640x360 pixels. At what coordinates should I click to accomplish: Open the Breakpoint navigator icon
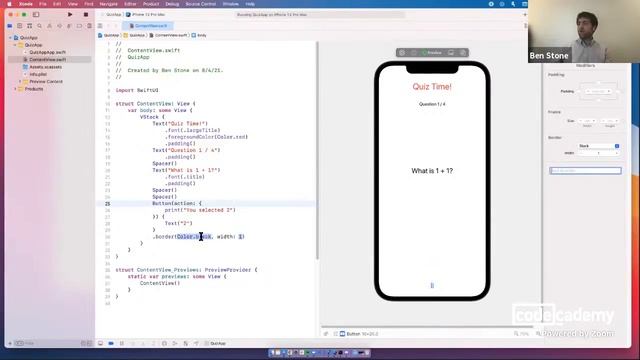pyautogui.click(x=79, y=26)
